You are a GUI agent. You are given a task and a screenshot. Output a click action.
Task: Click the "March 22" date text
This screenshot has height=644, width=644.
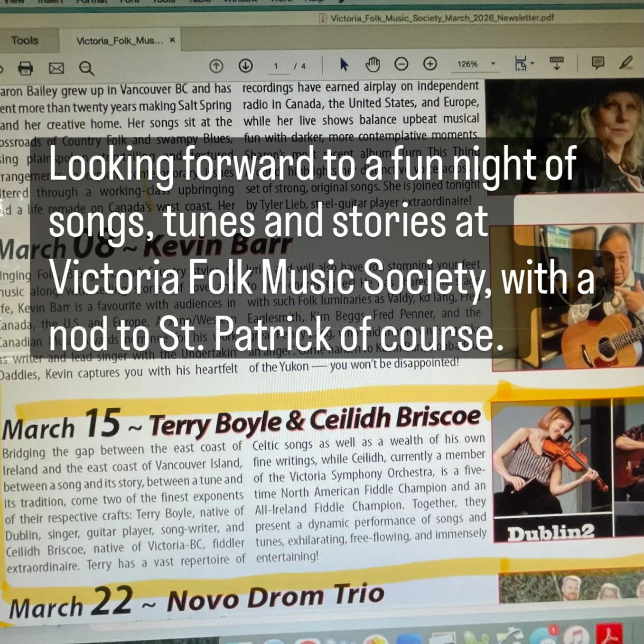[71, 603]
